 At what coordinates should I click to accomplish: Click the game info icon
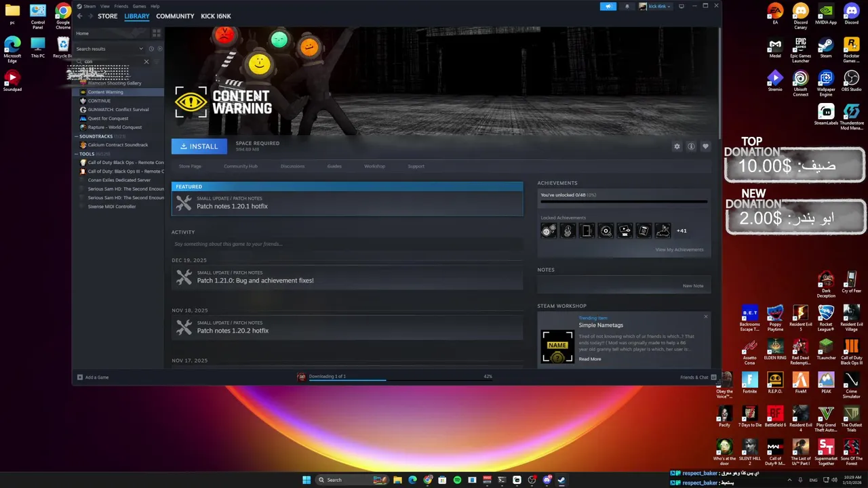(691, 146)
